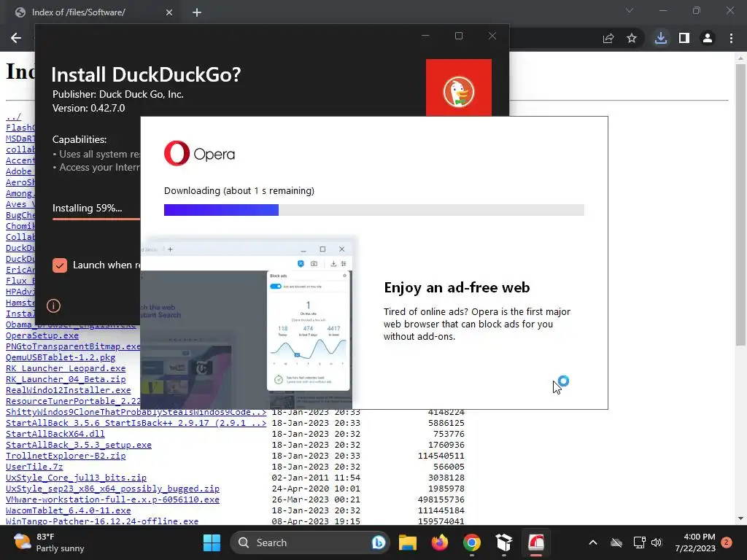Click the Opera logo in installer

[199, 153]
